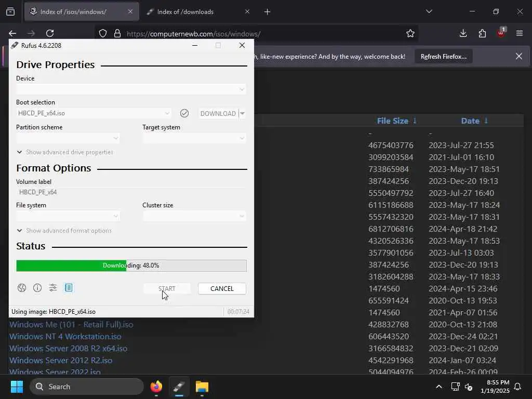
Task: Click the Rufus icon in the title bar
Action: pos(14,46)
